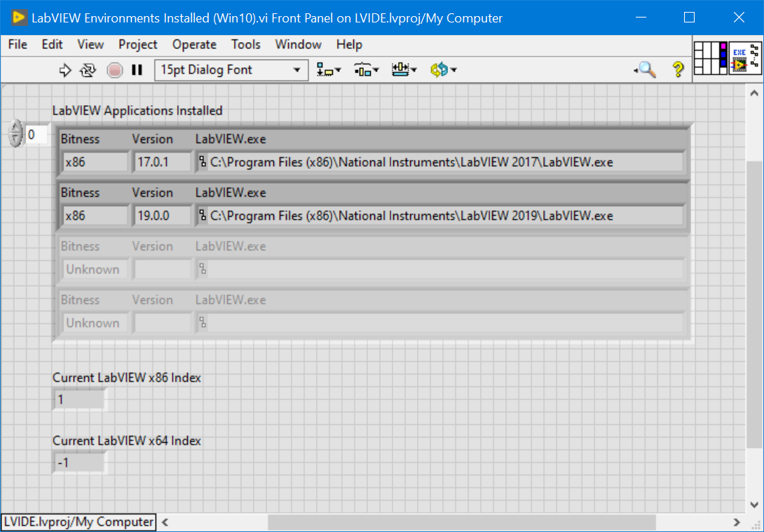Viewport: 764px width, 532px height.
Task: Click the Current LabVIEW x86 Index field
Action: [79, 400]
